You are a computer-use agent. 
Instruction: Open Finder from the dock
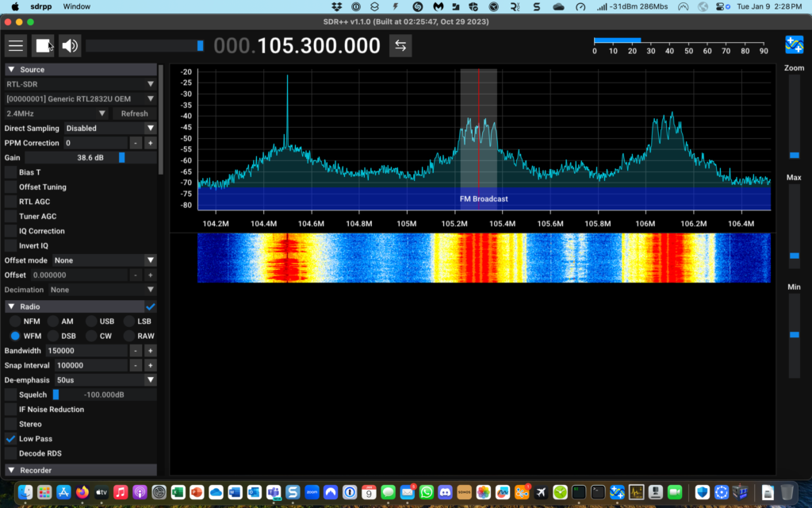(x=25, y=492)
